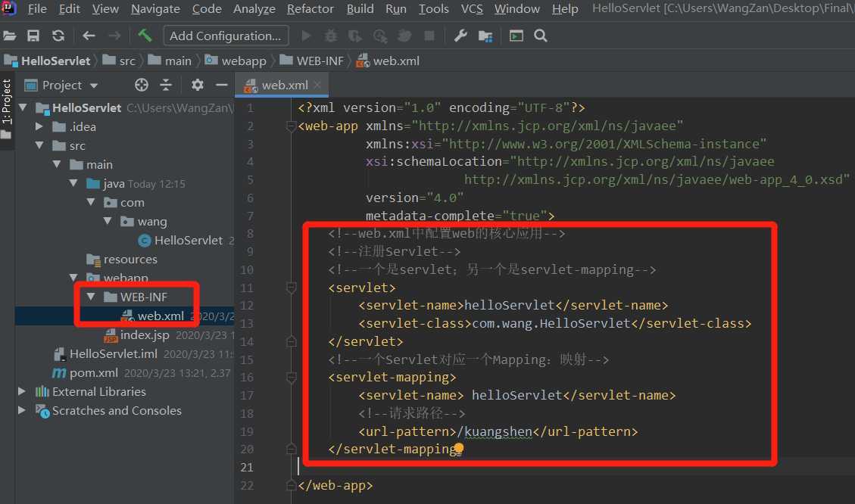This screenshot has height=504, width=855.
Task: Close the web.xml editor tab
Action: point(317,85)
